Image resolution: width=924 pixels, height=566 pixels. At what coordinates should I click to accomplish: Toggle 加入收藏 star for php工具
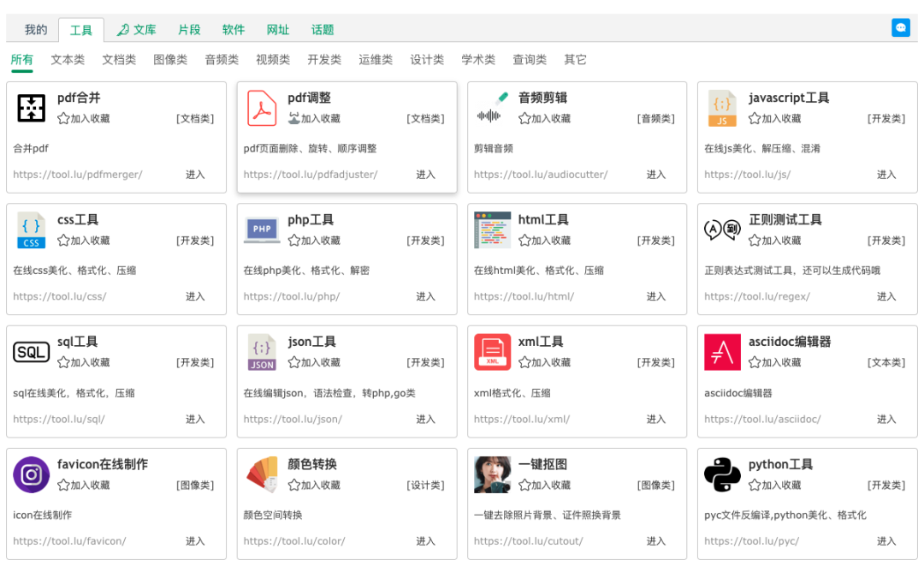click(294, 241)
